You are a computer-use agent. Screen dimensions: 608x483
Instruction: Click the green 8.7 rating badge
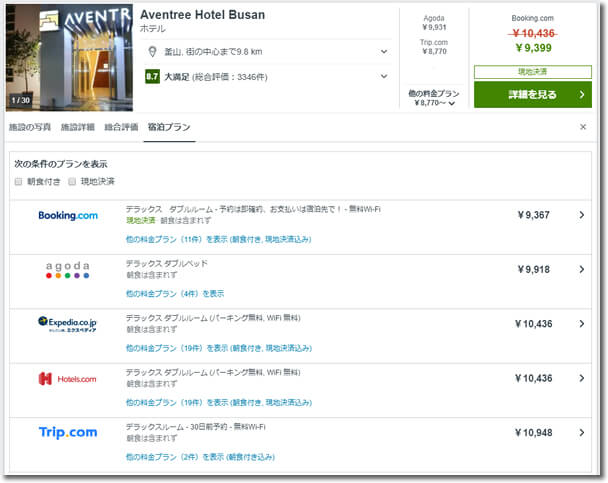coord(152,76)
